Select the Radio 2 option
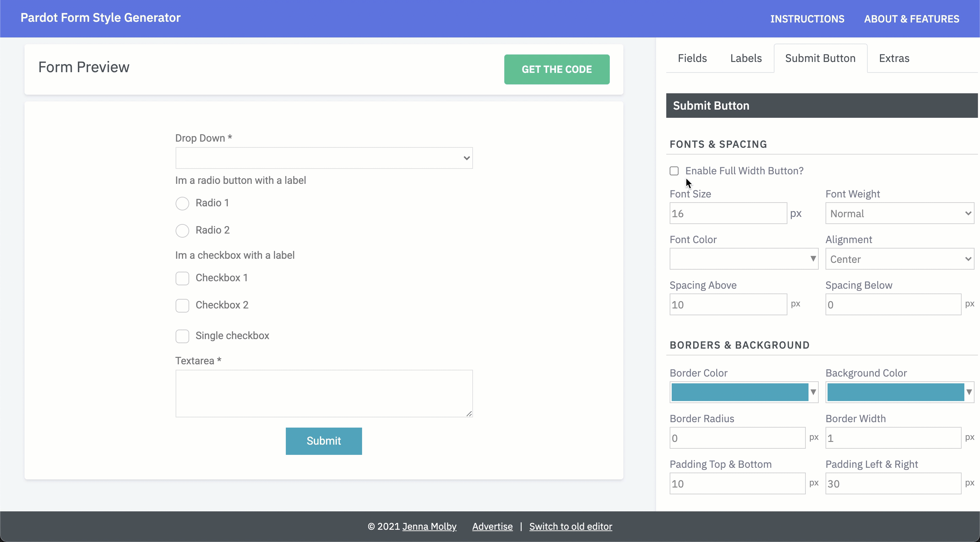980x542 pixels. point(182,230)
